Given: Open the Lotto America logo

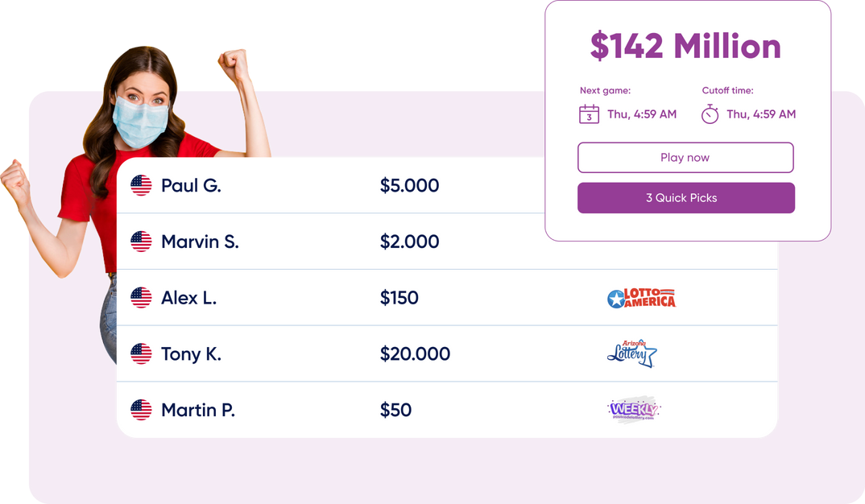Looking at the screenshot, I should click(641, 299).
